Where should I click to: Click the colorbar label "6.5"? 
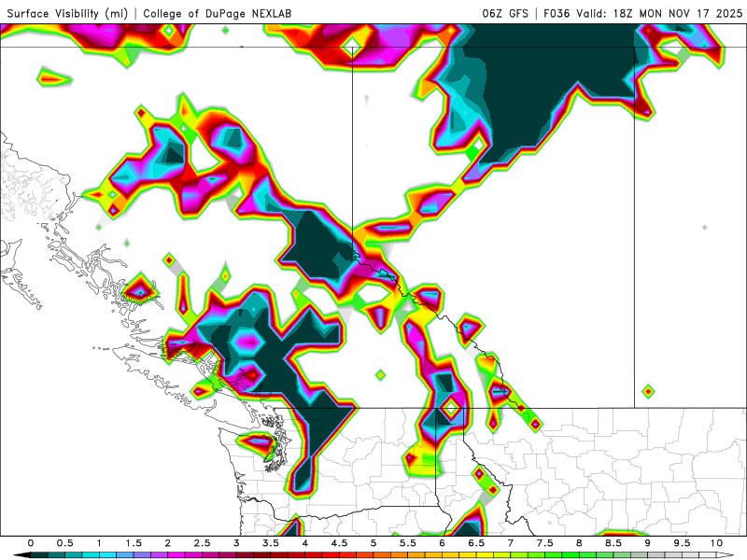[476, 543]
